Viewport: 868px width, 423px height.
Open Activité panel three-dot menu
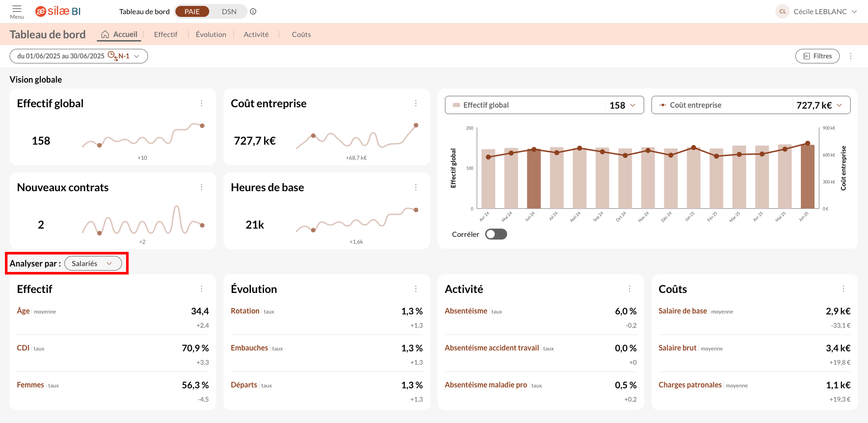coord(630,289)
